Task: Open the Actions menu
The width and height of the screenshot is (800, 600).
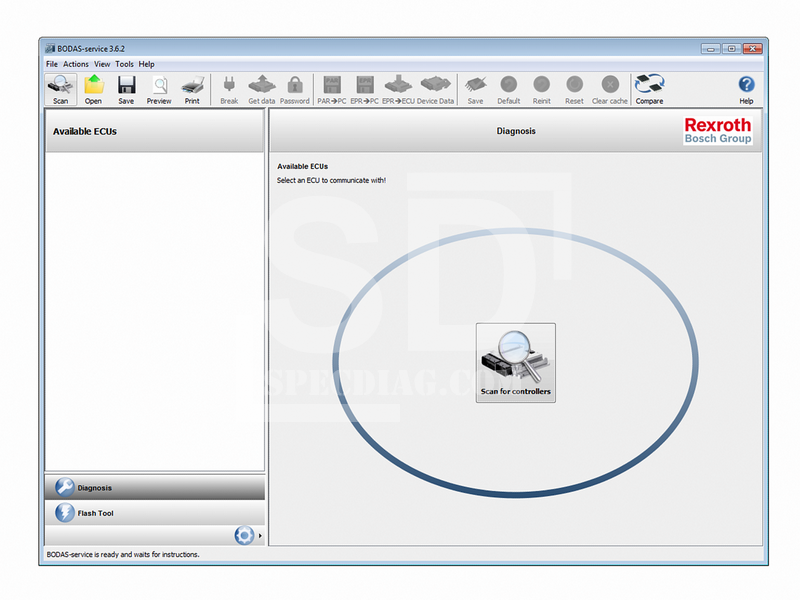Action: click(76, 64)
